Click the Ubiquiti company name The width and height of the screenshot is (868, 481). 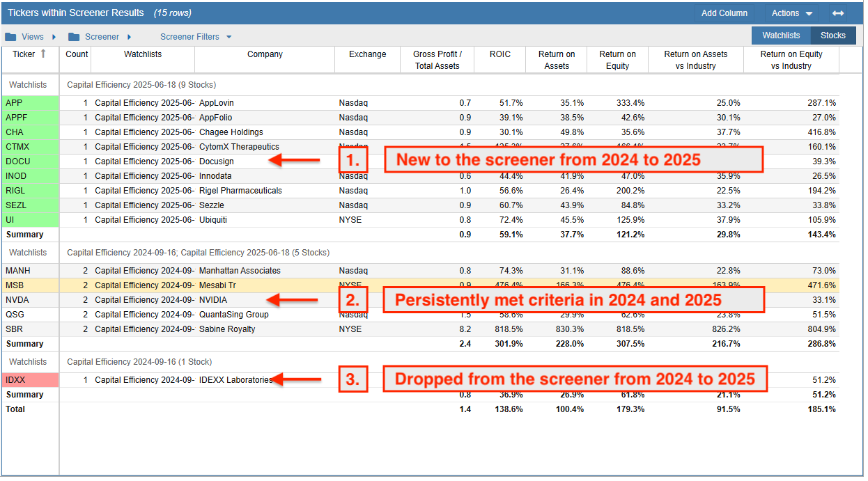(213, 220)
